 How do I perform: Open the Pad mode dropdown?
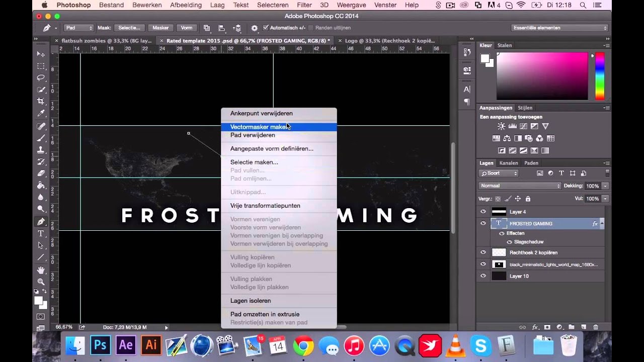(x=78, y=28)
